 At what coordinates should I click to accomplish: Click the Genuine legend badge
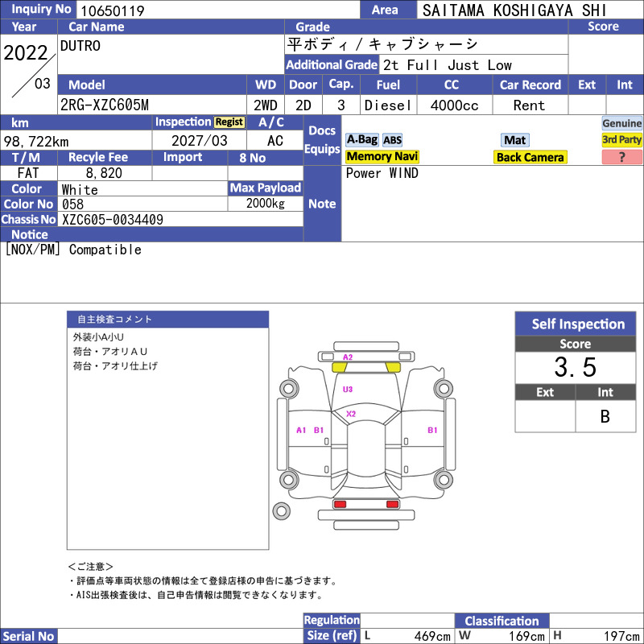point(621,123)
